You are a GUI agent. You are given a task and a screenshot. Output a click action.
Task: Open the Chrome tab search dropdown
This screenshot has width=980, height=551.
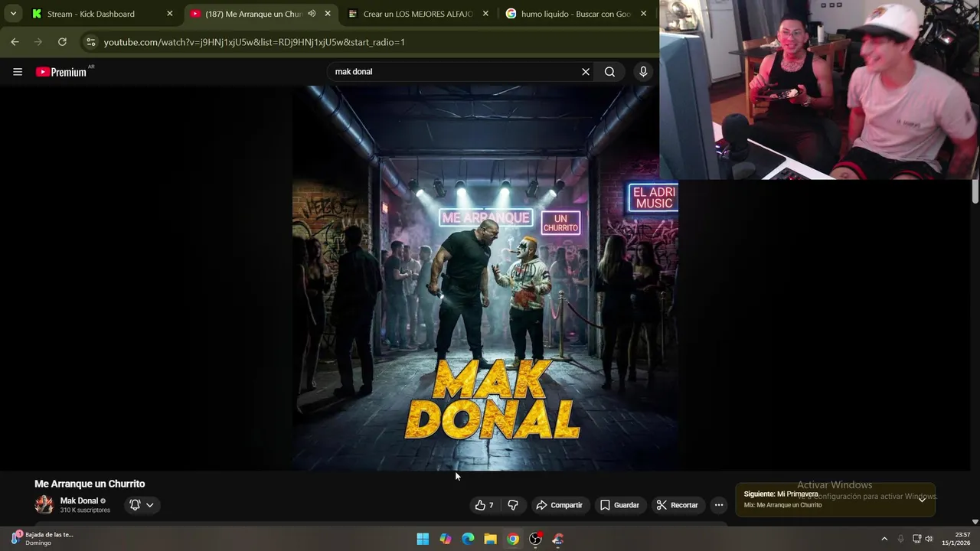[13, 14]
